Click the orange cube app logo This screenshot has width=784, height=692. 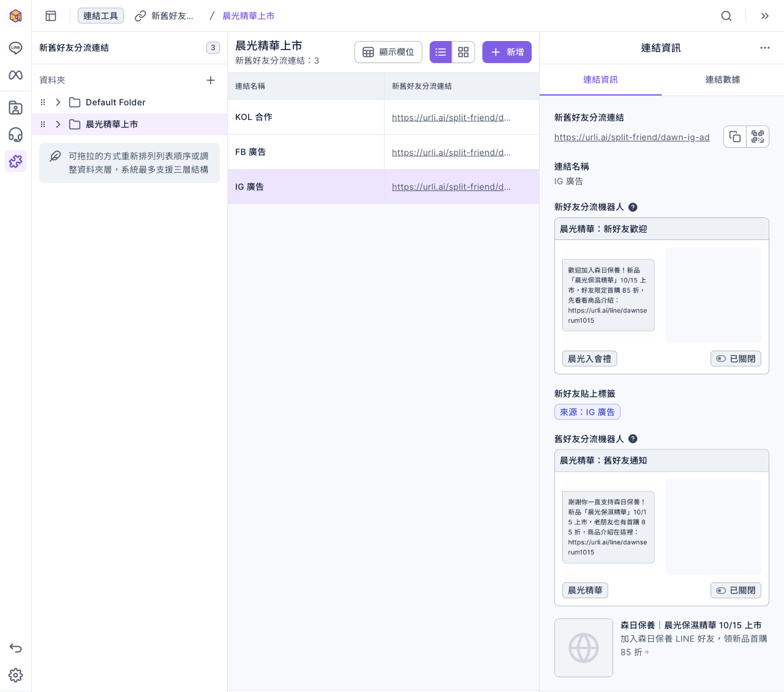[16, 16]
